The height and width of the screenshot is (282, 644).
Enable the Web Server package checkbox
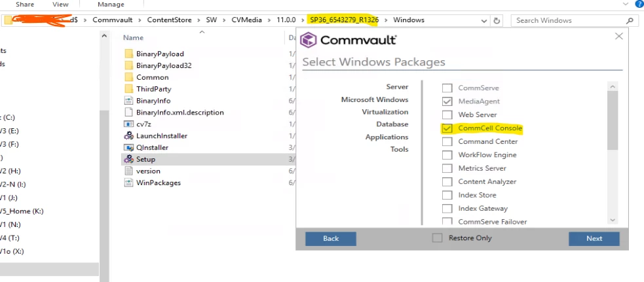coord(447,115)
